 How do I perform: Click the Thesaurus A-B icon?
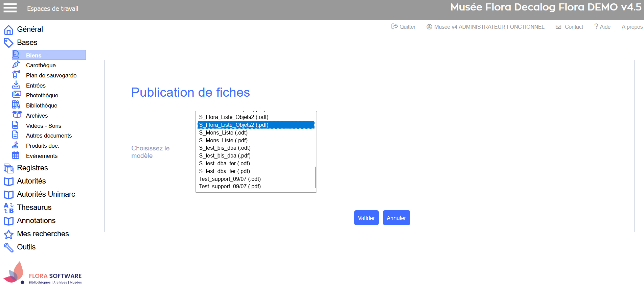8,208
